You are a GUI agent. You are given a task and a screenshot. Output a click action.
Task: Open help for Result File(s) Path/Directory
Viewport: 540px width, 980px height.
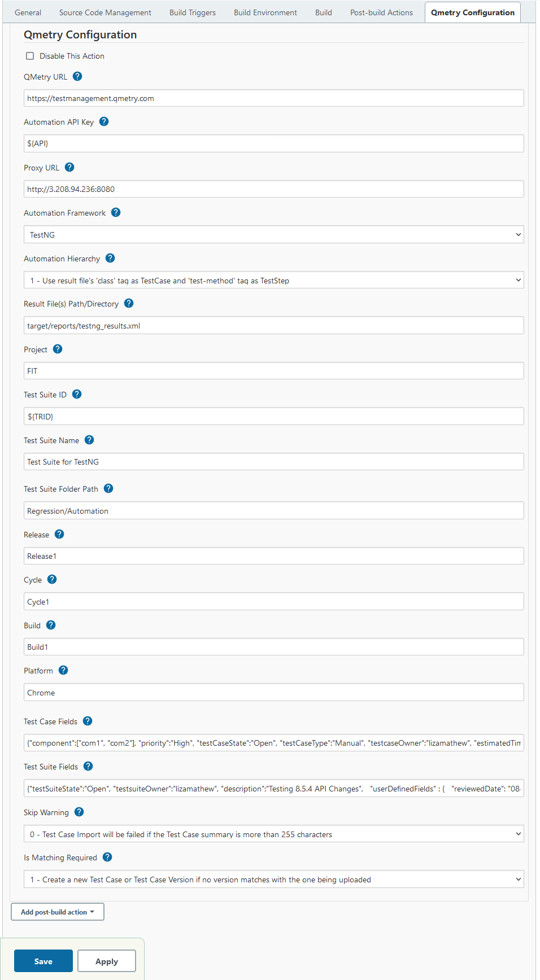coord(129,303)
